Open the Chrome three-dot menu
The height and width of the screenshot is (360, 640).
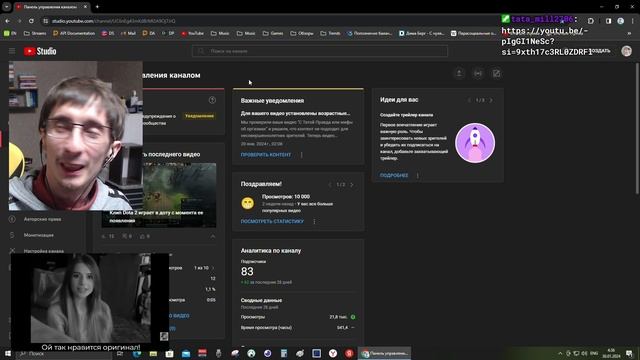pyautogui.click(x=633, y=21)
